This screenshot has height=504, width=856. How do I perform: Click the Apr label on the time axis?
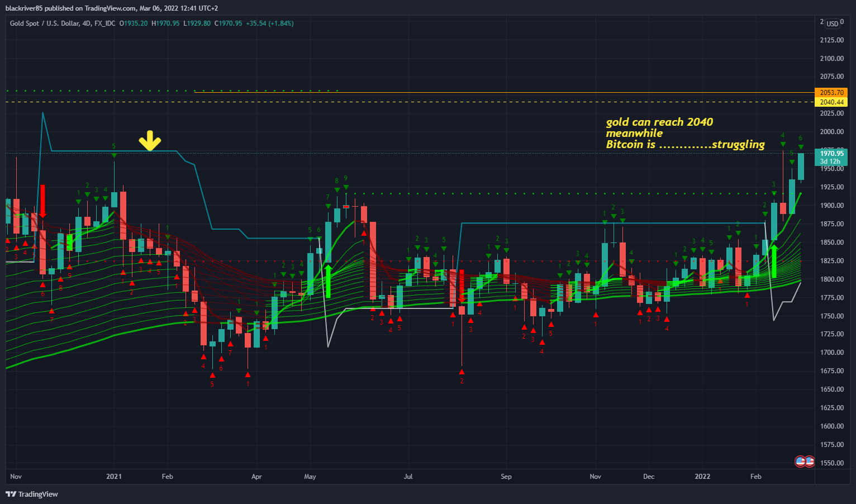256,477
